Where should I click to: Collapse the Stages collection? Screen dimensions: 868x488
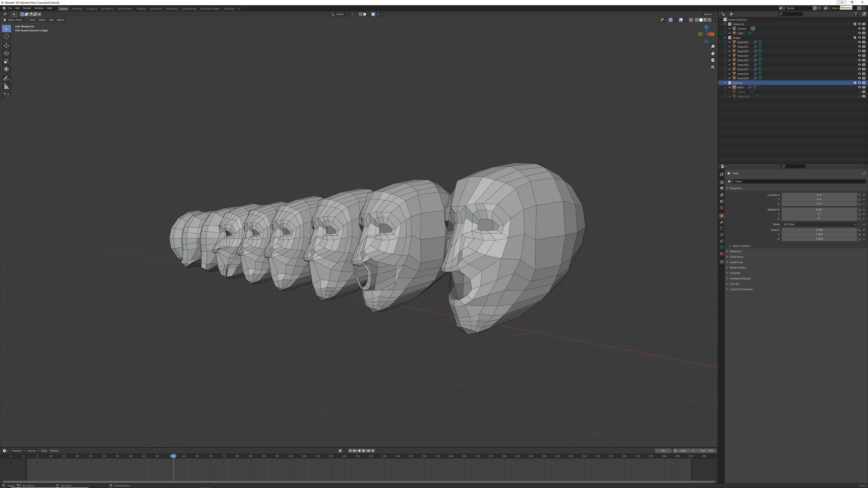(x=725, y=37)
